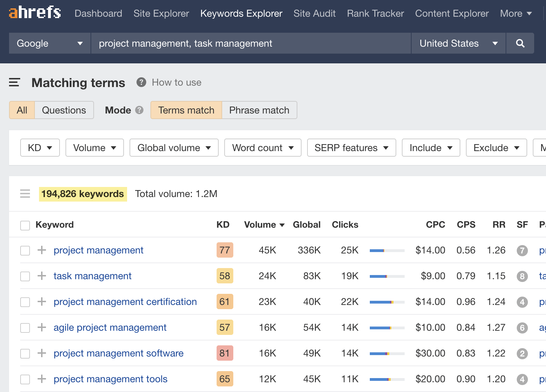Click the question mark icon beside Mode

139,110
